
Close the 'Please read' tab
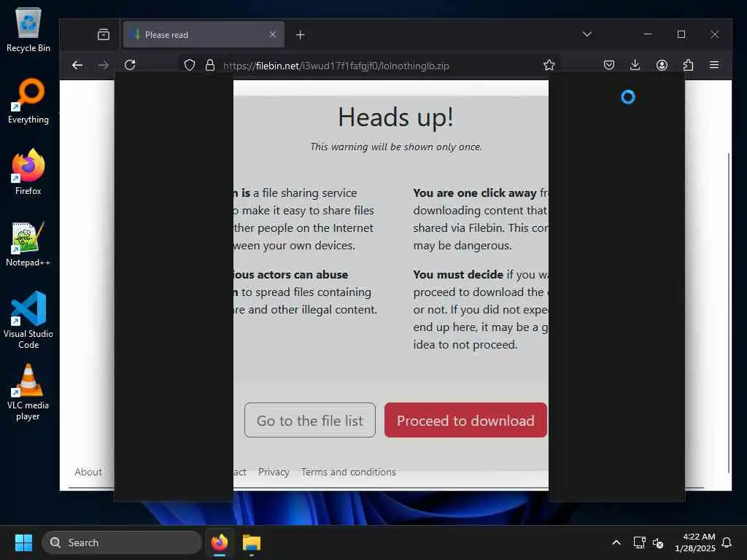tap(273, 35)
